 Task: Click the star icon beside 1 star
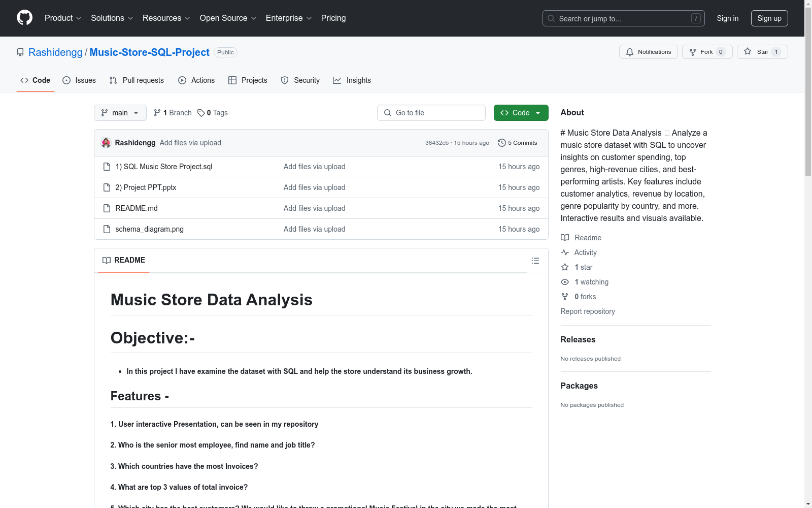coord(565,267)
